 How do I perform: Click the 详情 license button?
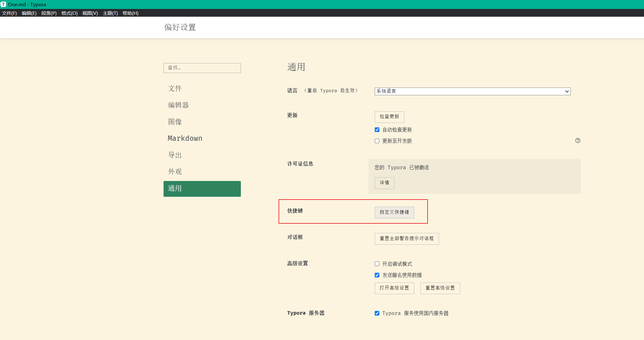384,183
